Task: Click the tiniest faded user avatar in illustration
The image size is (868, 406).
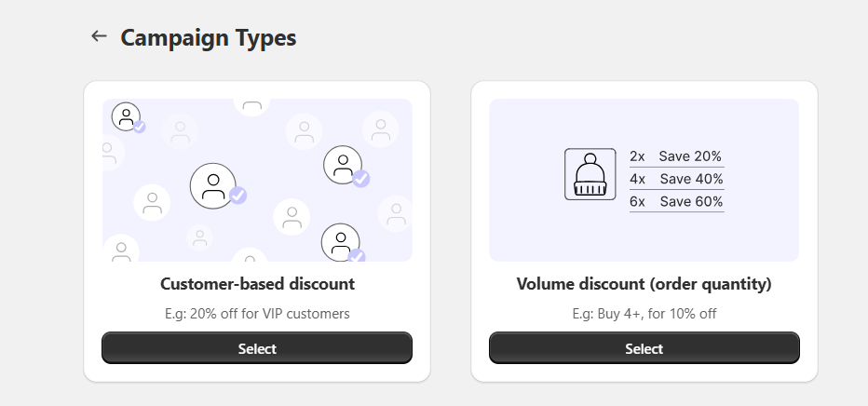Action: click(200, 237)
